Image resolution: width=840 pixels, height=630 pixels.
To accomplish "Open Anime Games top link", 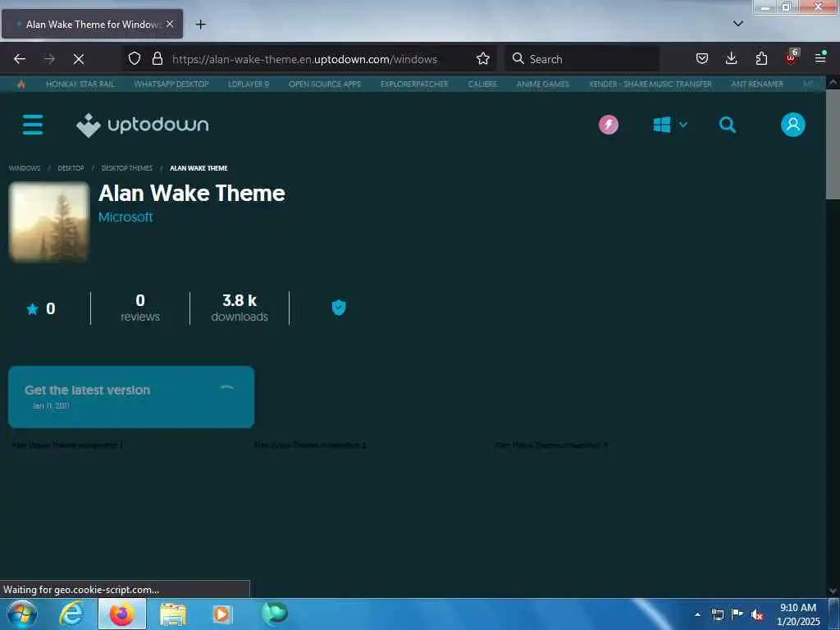I will 543,84.
